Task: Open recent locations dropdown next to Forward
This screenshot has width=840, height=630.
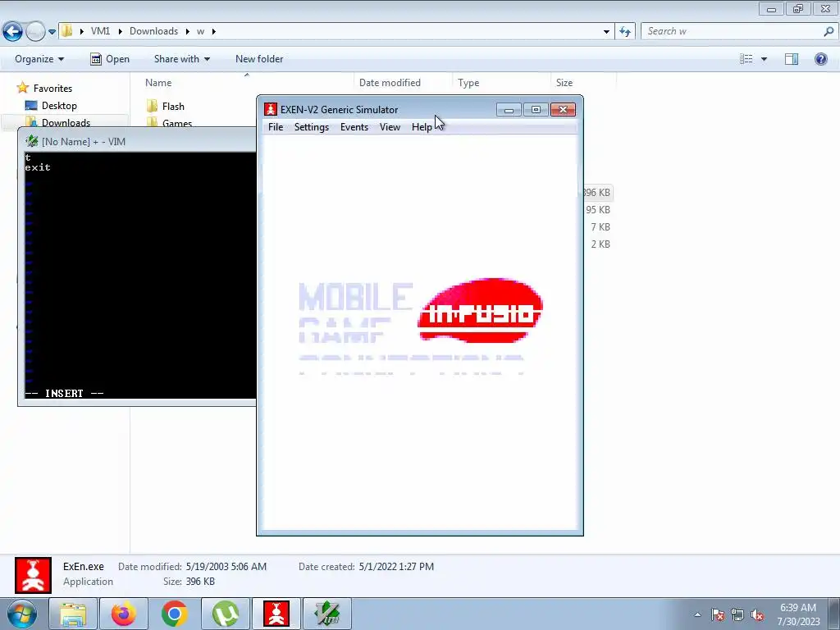Action: tap(52, 32)
